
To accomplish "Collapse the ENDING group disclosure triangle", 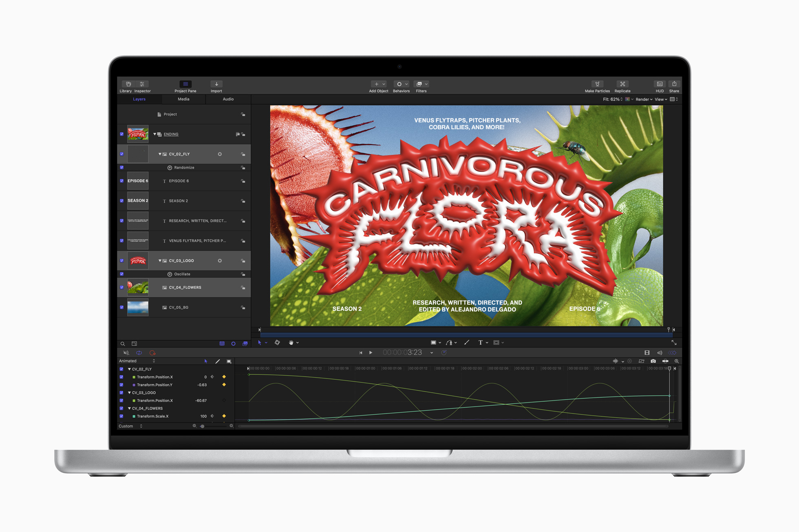I will [x=155, y=134].
